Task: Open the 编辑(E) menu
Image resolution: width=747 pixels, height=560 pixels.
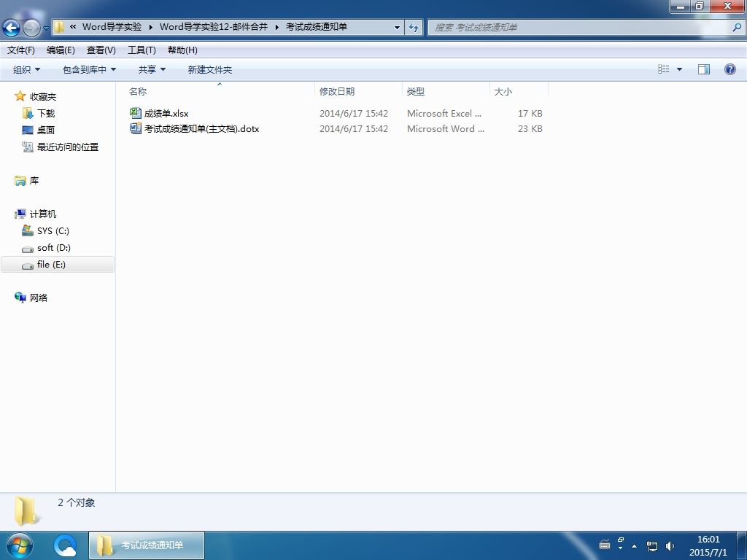Action: coord(61,50)
